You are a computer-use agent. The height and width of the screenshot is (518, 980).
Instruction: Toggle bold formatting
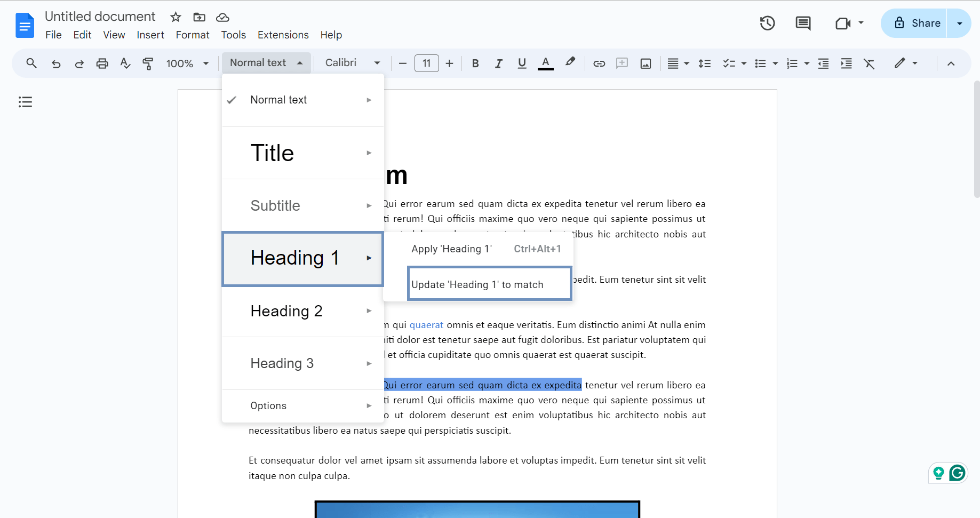(x=475, y=63)
